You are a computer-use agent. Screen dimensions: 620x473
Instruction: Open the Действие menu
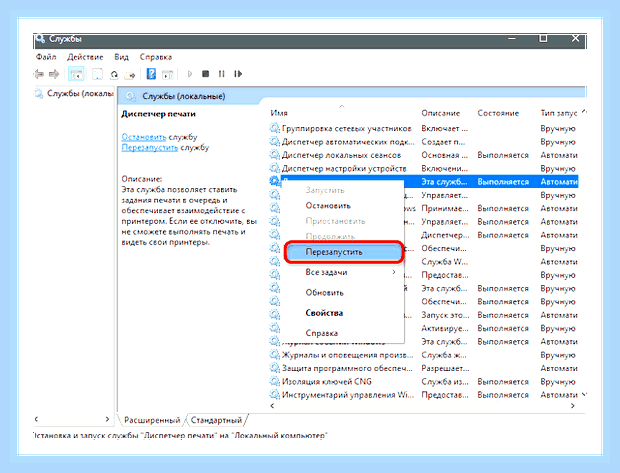point(85,57)
